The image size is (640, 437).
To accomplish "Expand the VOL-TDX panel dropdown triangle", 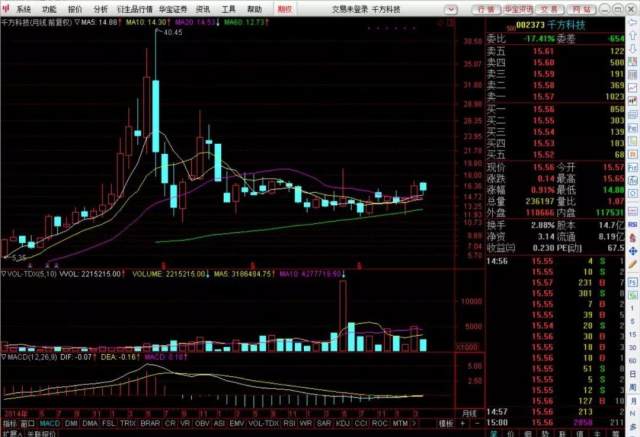I will pos(4,274).
